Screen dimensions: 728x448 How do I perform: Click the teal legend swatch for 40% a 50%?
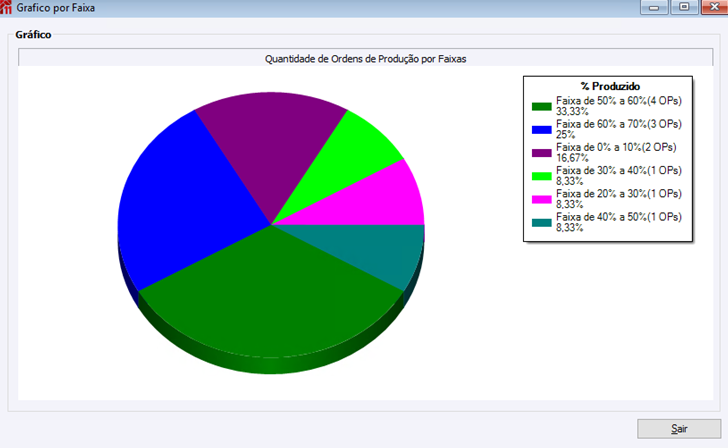coord(541,222)
